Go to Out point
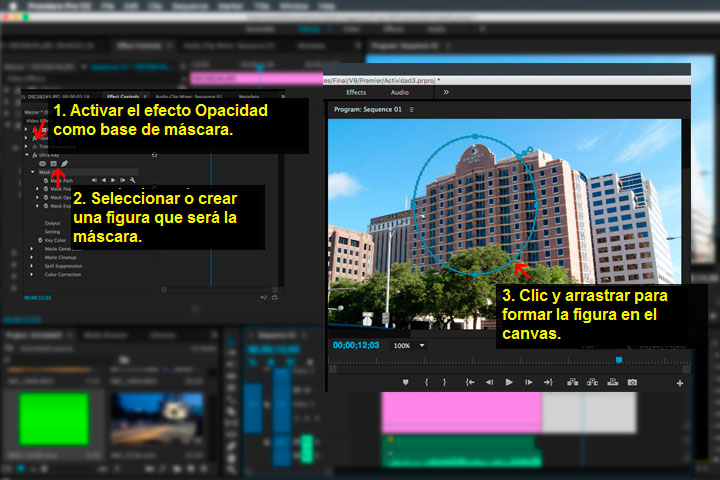This screenshot has height=480, width=720. tap(548, 382)
